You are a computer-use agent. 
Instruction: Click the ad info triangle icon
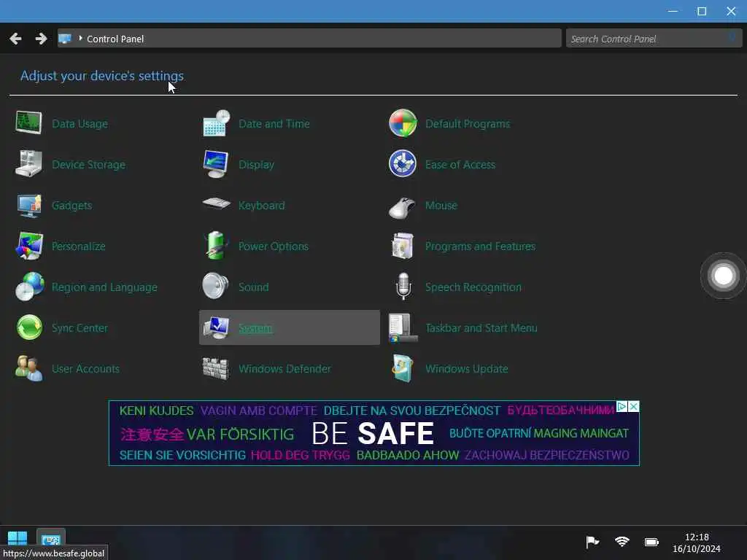[x=622, y=407]
